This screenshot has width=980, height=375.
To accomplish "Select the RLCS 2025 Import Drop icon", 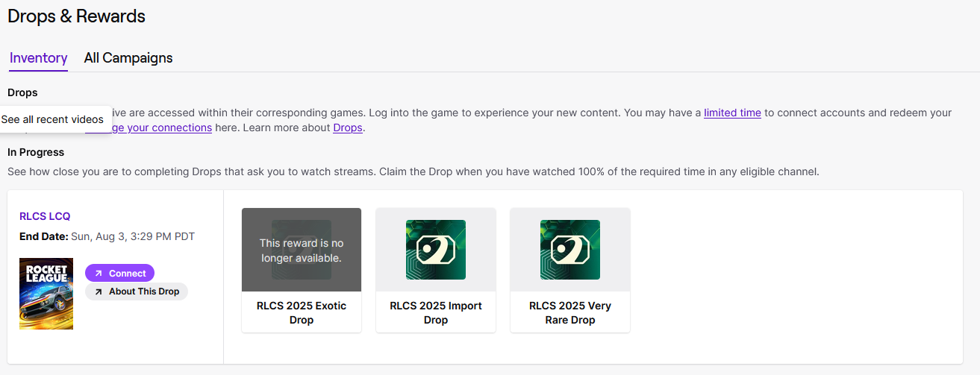I will click(436, 250).
